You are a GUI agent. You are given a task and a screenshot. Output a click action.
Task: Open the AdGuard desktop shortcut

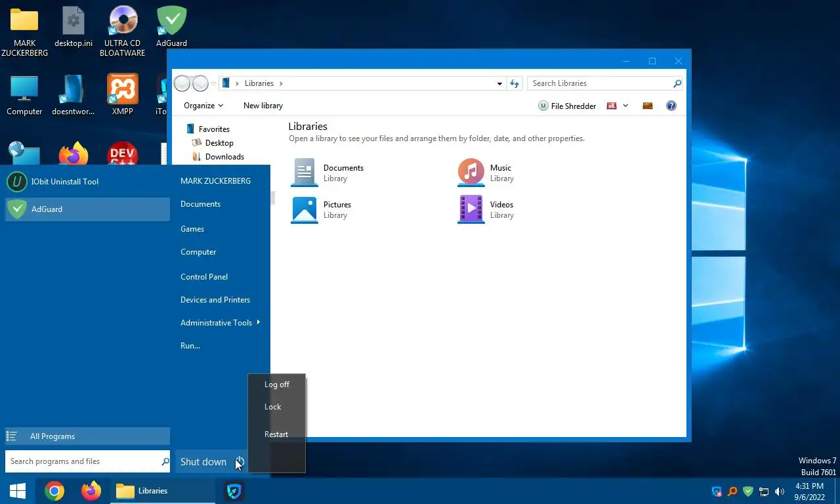171,27
